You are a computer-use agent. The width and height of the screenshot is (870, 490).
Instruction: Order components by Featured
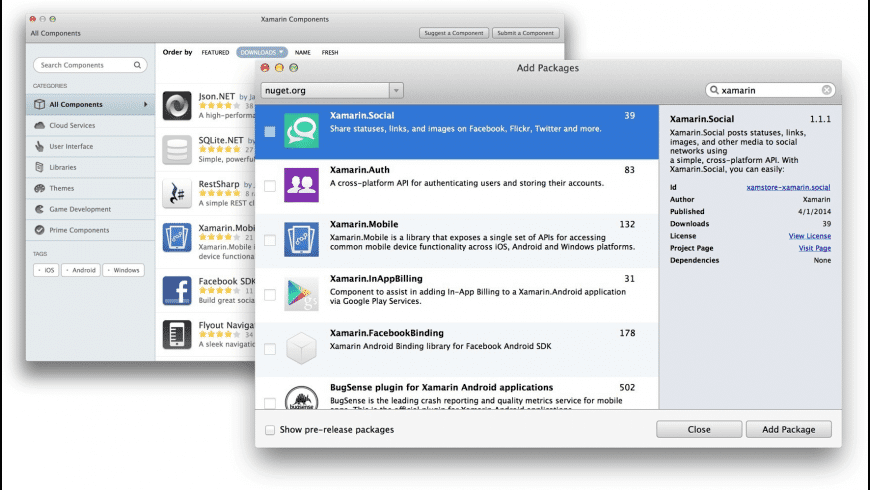pos(215,52)
